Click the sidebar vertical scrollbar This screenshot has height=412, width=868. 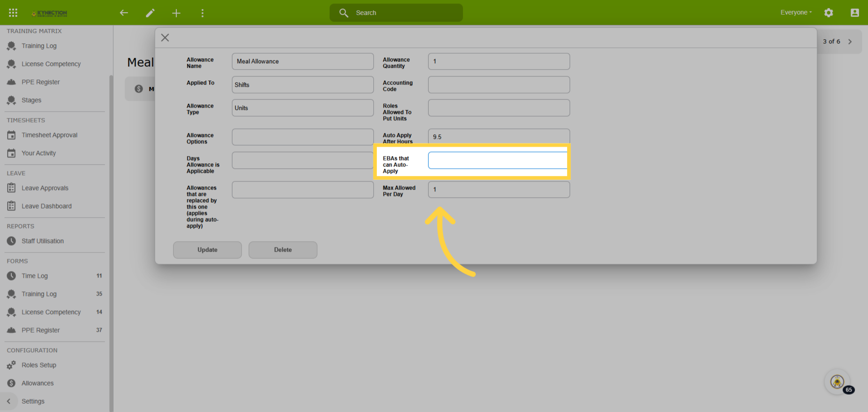[111, 243]
